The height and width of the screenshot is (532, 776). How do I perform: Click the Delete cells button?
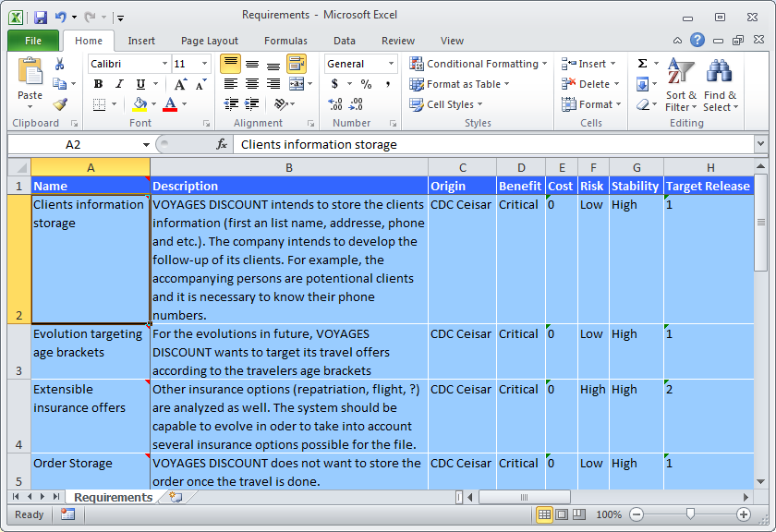point(590,84)
